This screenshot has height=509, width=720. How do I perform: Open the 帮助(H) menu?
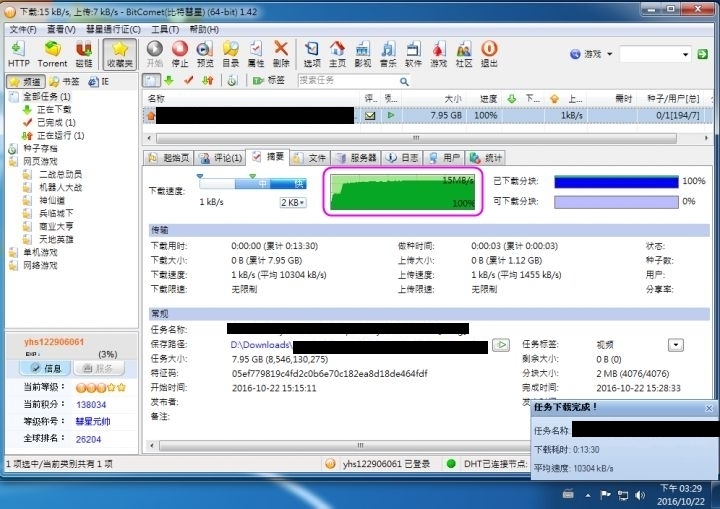pyautogui.click(x=204, y=29)
